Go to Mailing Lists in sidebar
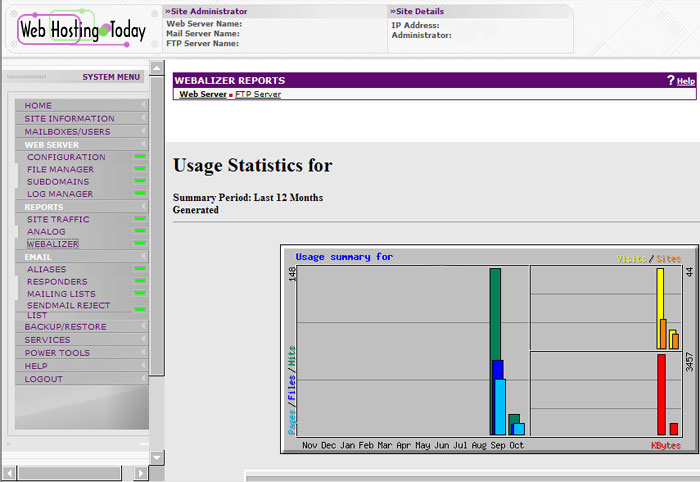 point(61,294)
